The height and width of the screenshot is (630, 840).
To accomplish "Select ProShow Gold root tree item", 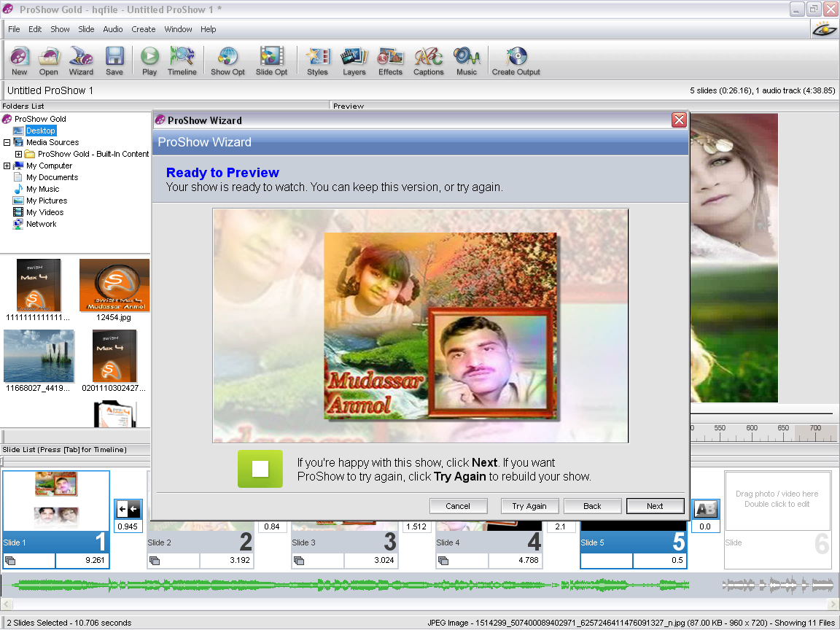I will [40, 119].
